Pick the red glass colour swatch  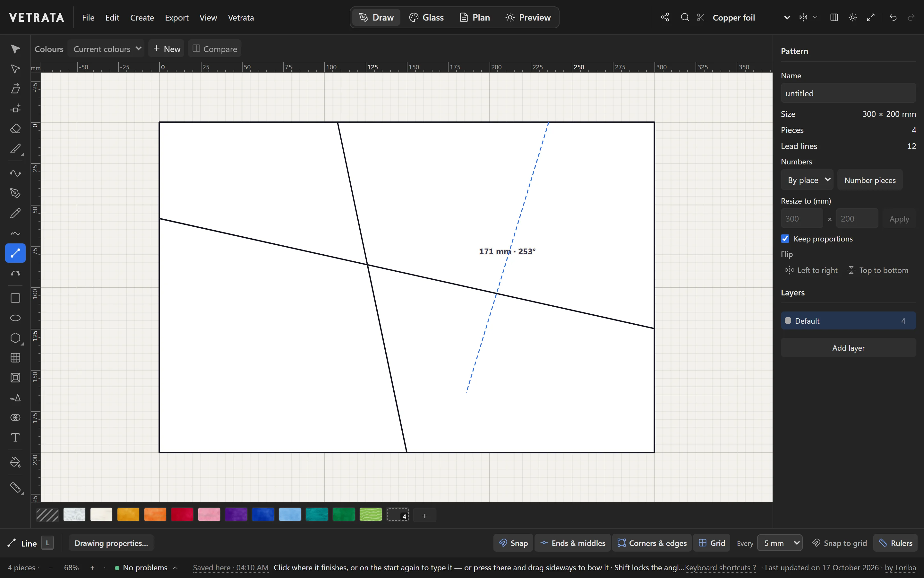182,515
